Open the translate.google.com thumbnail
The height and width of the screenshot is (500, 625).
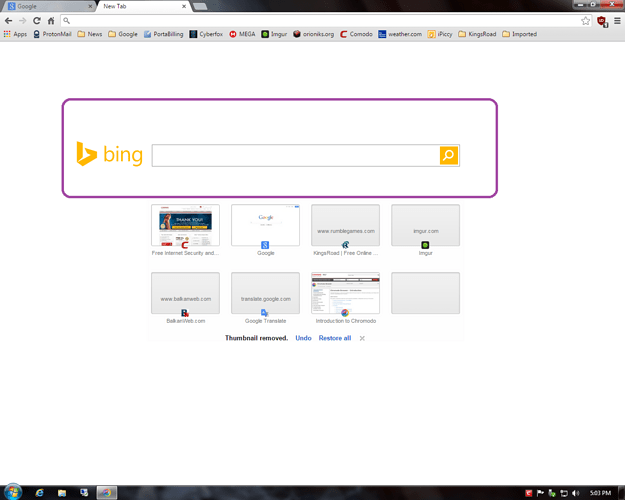click(x=265, y=293)
